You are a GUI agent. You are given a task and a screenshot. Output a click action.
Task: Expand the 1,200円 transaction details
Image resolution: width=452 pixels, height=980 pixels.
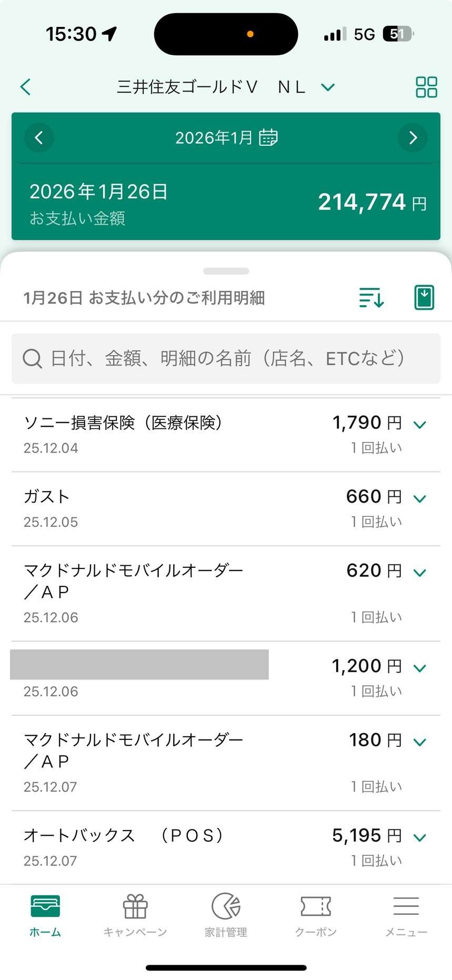coord(419,668)
